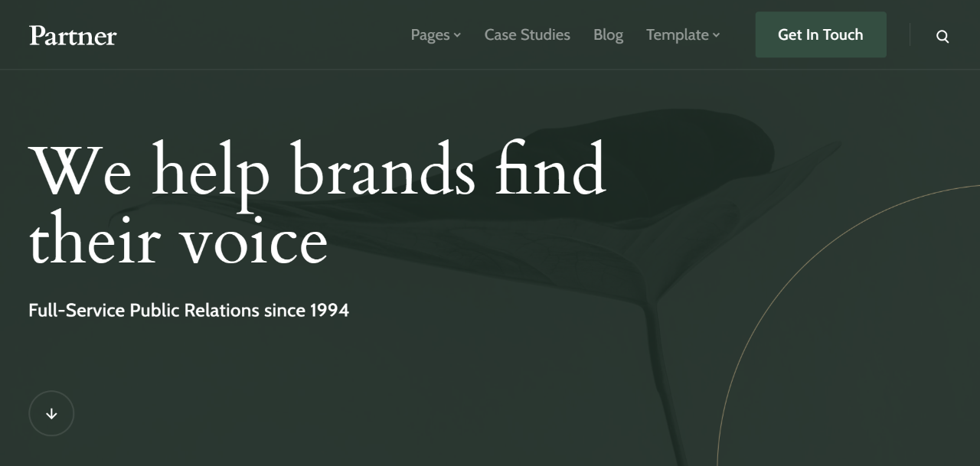Click the year 1994 in the tagline
The height and width of the screenshot is (466, 980).
329,311
